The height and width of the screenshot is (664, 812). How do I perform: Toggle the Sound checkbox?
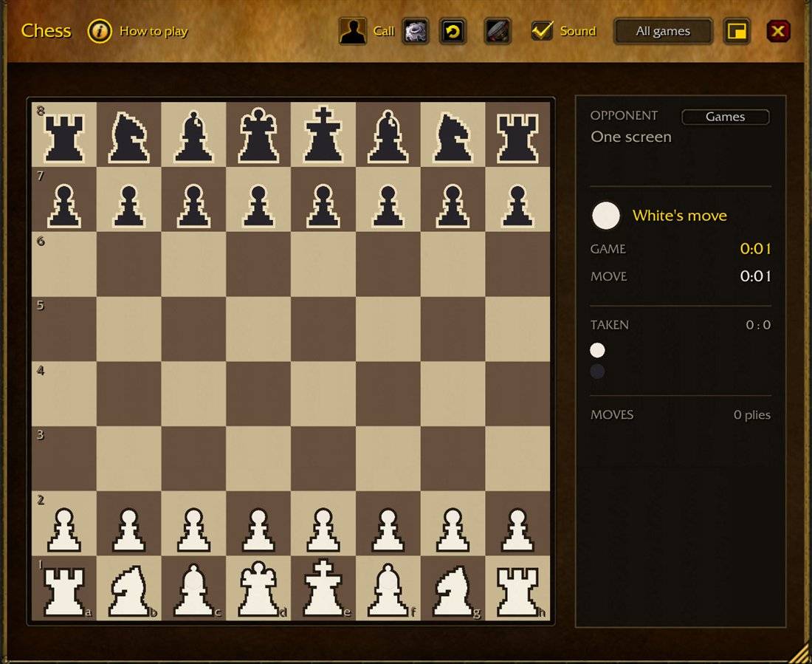pos(543,30)
